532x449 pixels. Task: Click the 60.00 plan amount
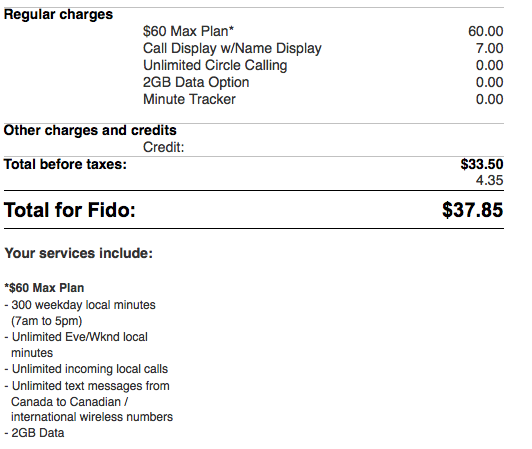click(x=486, y=31)
